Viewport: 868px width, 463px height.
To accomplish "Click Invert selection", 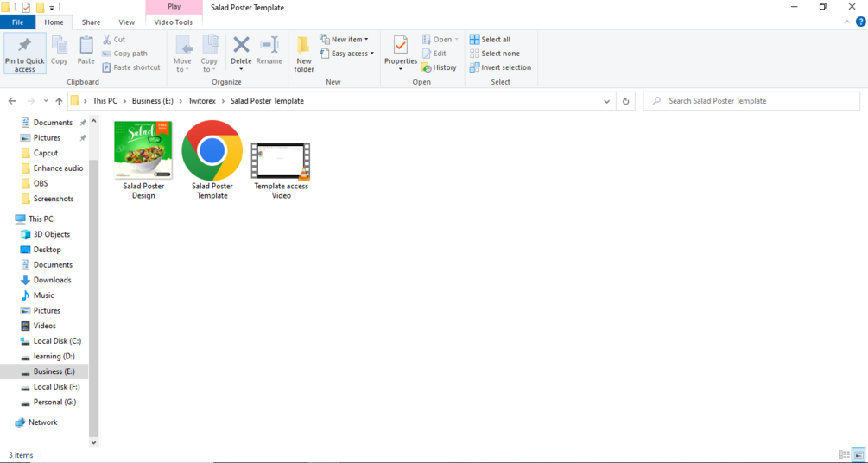I will (500, 67).
